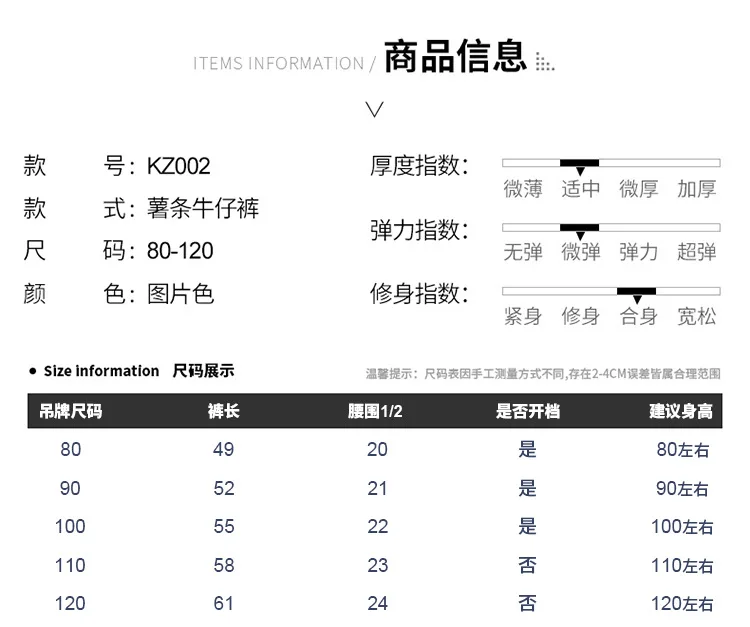Click 是 in the size 80 row
The width and height of the screenshot is (750, 627).
pyautogui.click(x=528, y=450)
